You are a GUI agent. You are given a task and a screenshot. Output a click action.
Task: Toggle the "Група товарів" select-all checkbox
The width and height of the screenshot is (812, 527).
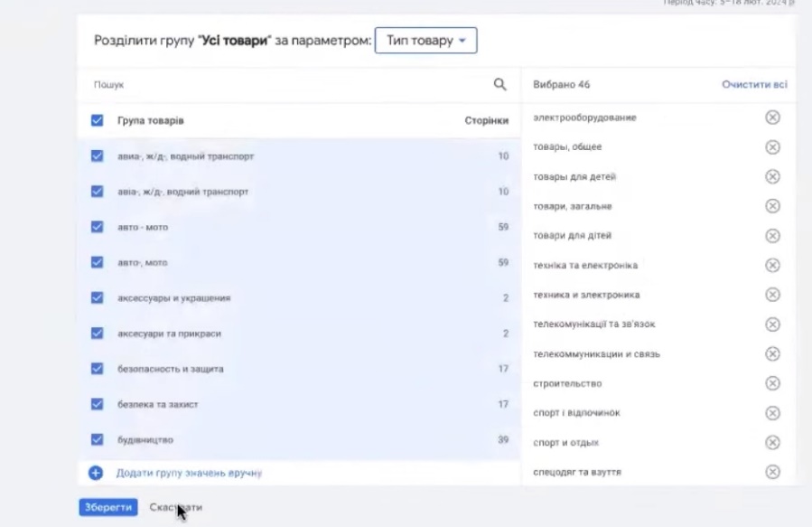coord(97,120)
